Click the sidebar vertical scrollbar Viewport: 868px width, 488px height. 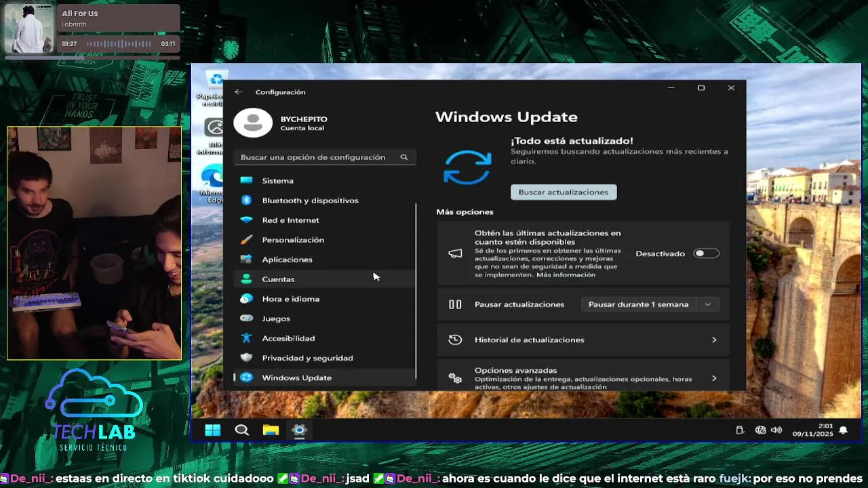(416, 291)
